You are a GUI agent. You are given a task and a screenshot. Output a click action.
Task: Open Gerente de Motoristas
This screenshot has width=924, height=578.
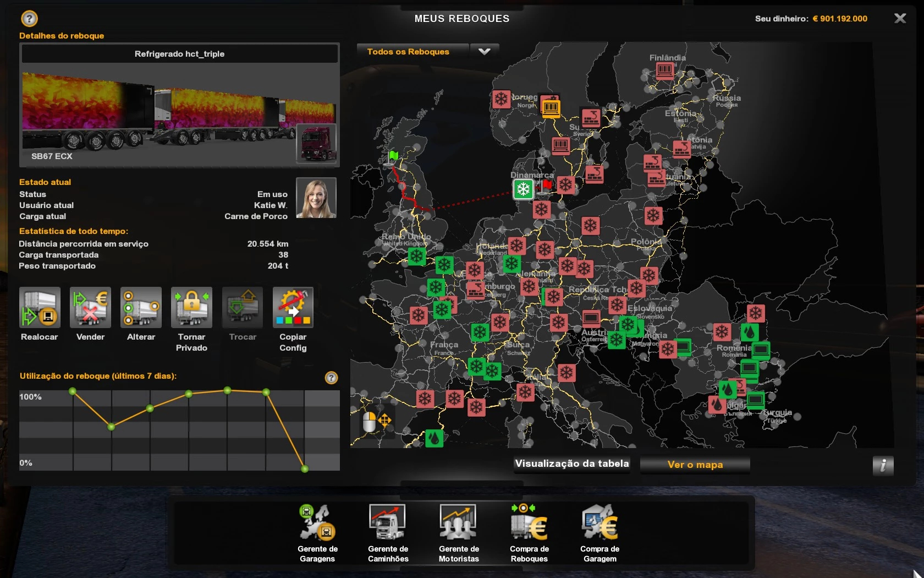click(459, 524)
